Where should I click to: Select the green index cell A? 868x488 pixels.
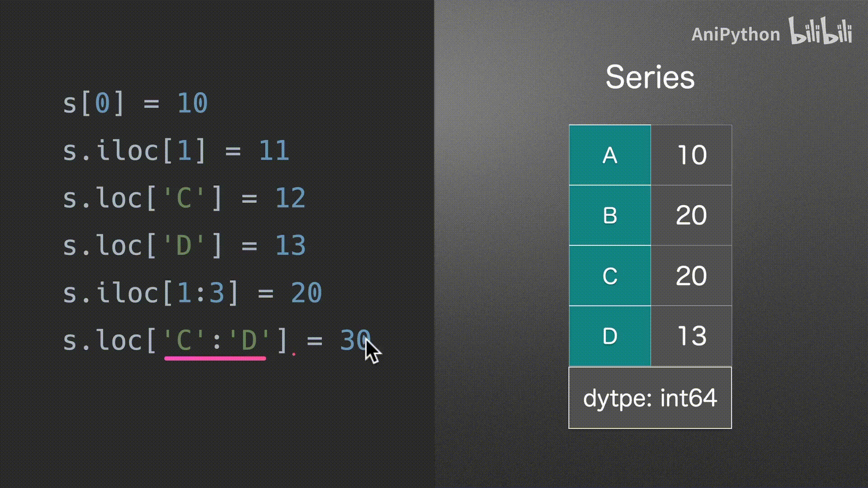tap(610, 155)
